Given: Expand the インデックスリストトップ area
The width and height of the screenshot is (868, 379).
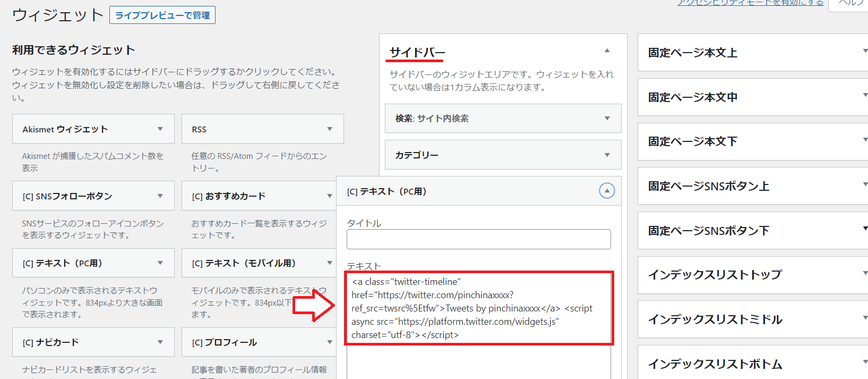Looking at the screenshot, I should point(864,274).
